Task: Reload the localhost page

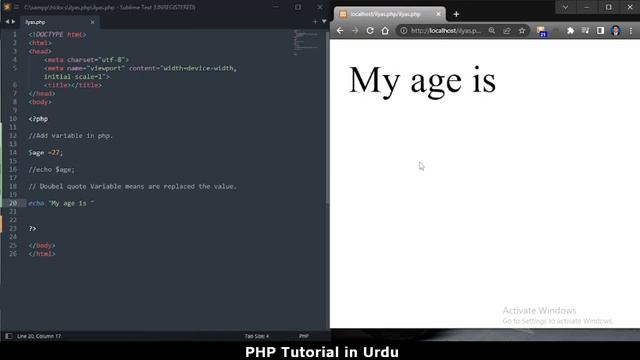Action: pos(370,31)
